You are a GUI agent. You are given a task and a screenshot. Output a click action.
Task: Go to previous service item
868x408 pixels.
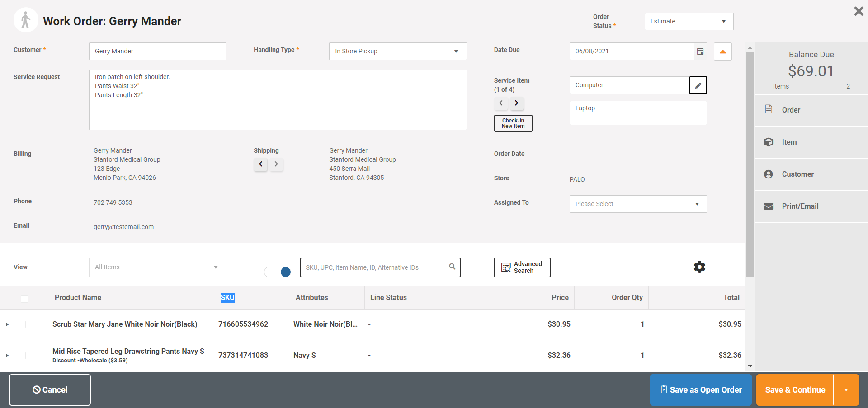501,103
